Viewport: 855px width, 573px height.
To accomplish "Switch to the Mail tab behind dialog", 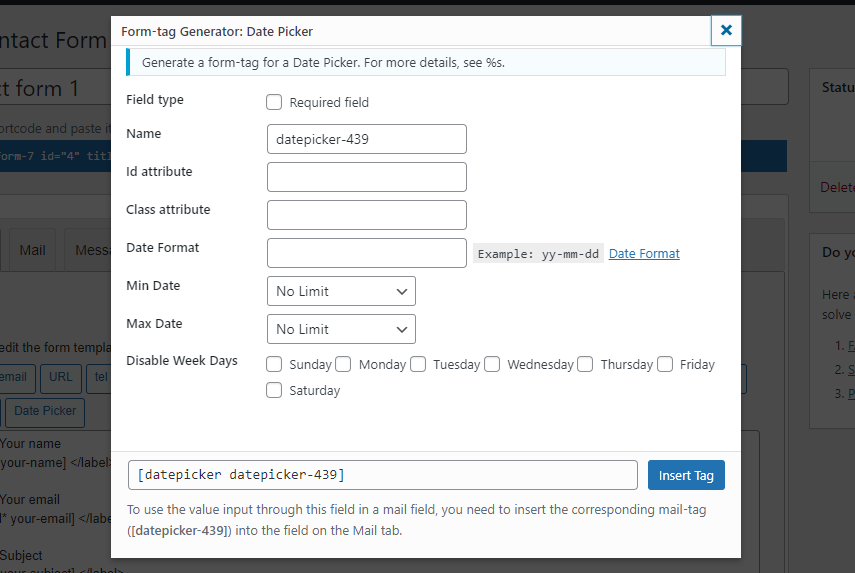I will [32, 250].
